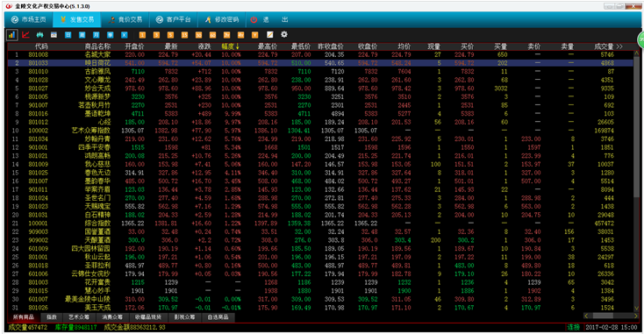
Task: Select the 自选商品 bottom tab
Action: 218,317
